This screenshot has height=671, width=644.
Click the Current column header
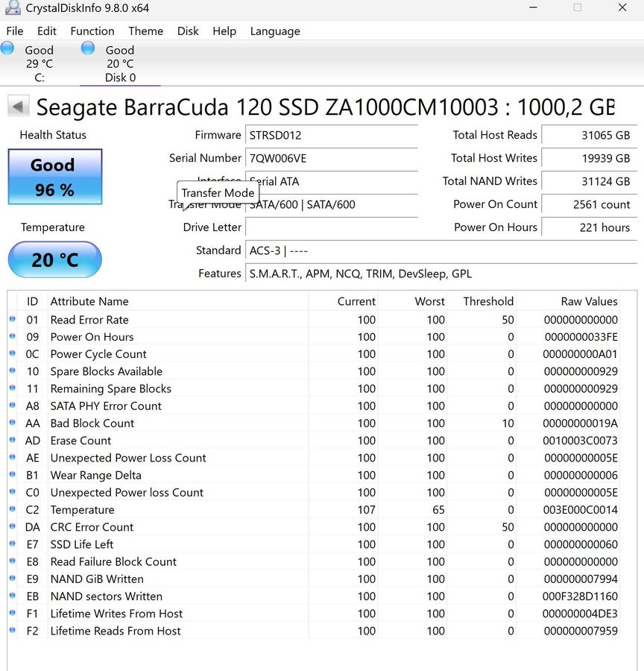click(x=343, y=301)
